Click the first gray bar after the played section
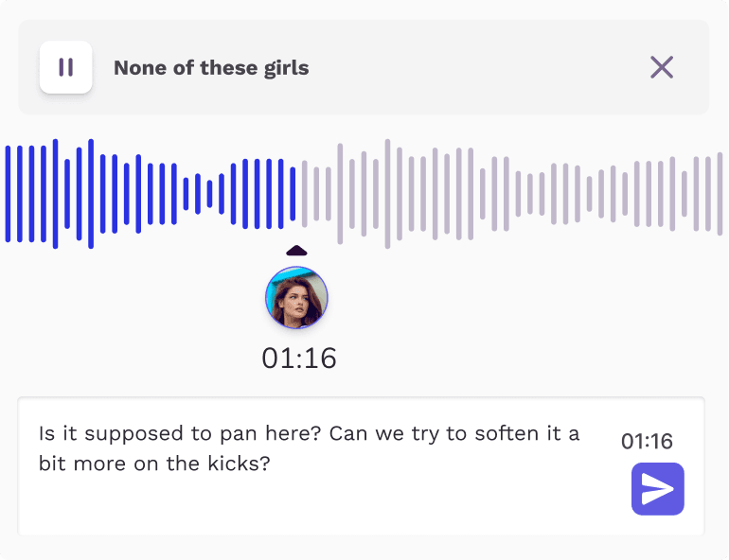Image resolution: width=729 pixels, height=560 pixels. [x=305, y=193]
